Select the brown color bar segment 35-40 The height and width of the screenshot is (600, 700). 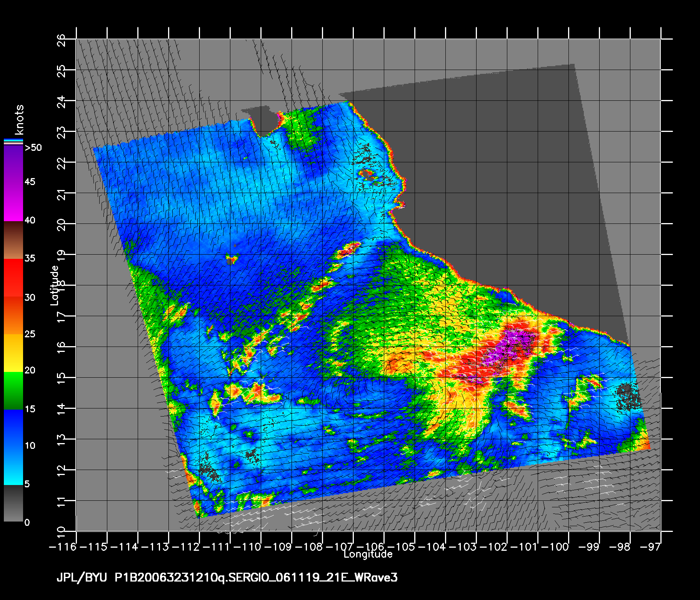pyautogui.click(x=13, y=240)
